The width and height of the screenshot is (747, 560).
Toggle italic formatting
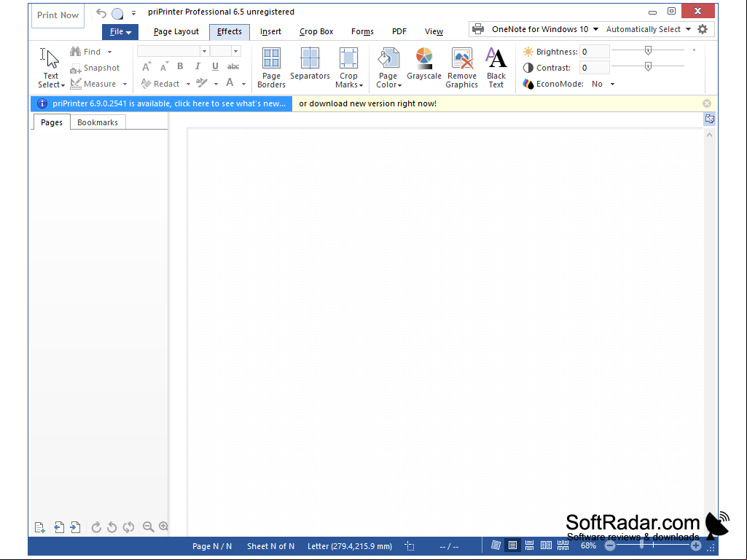(197, 67)
